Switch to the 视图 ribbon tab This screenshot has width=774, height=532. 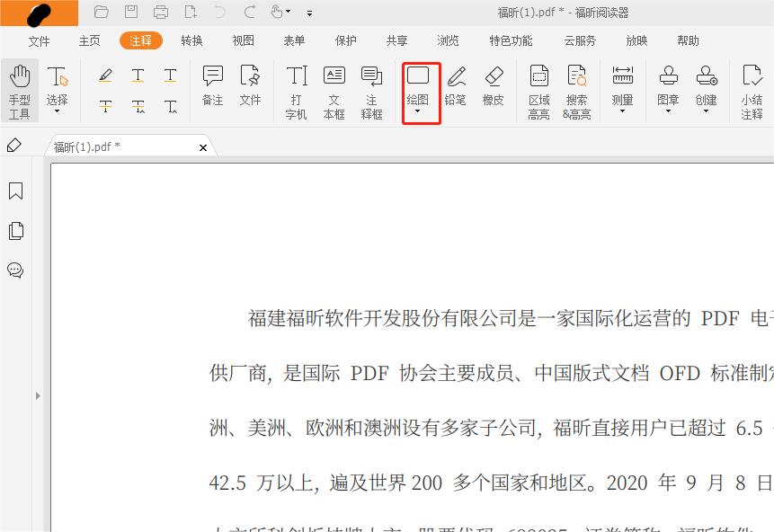[244, 40]
